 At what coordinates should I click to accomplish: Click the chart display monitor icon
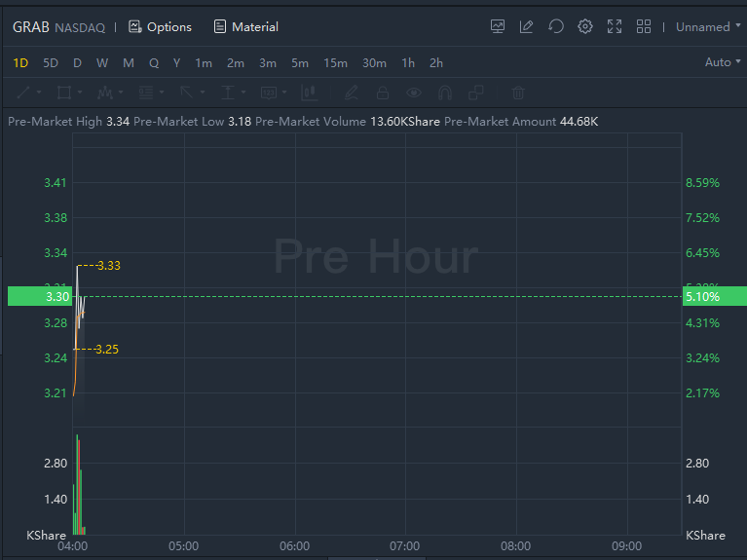coord(498,26)
